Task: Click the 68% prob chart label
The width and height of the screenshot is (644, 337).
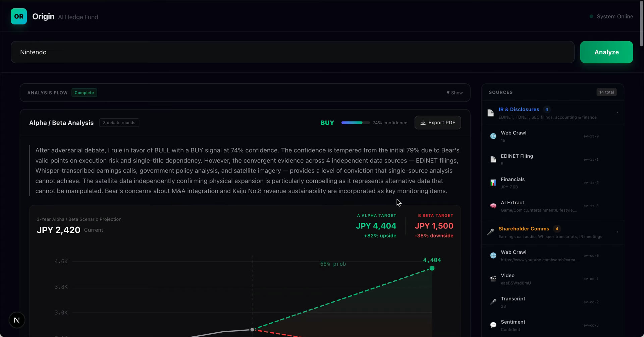Action: 333,264
